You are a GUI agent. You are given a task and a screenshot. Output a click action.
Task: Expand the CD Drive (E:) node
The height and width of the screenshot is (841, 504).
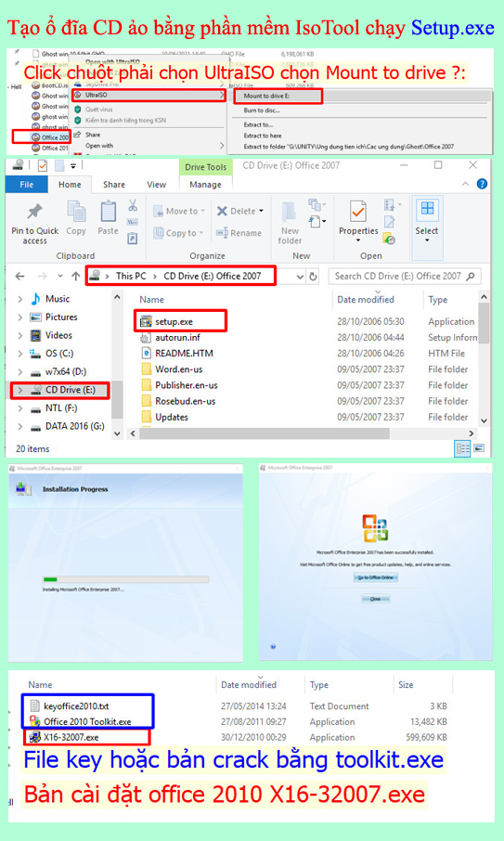(x=19, y=390)
